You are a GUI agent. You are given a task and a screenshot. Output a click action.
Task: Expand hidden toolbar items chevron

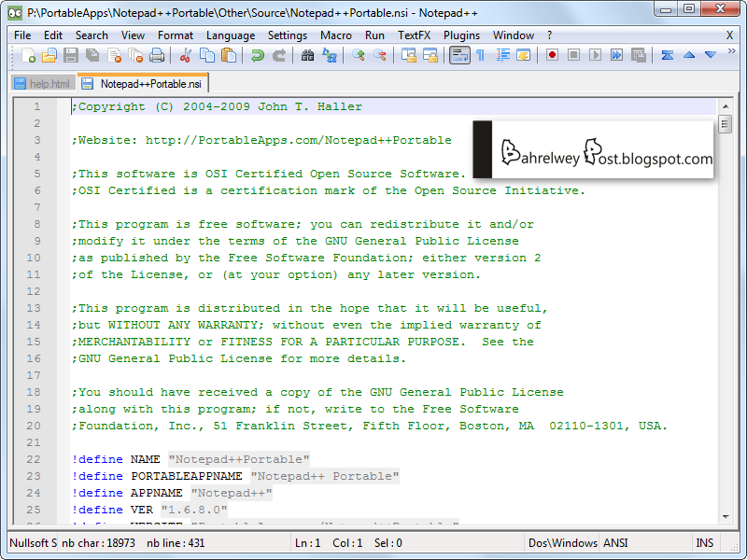[731, 51]
